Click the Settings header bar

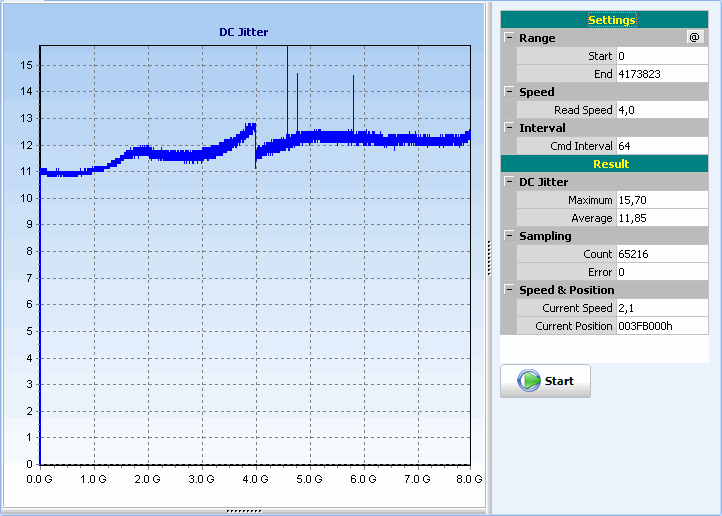pyautogui.click(x=604, y=20)
